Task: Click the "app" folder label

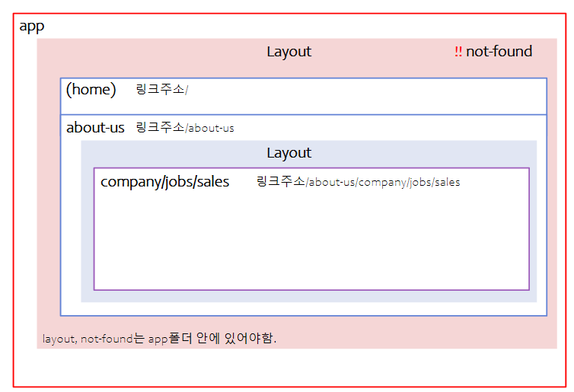Action: (32, 27)
